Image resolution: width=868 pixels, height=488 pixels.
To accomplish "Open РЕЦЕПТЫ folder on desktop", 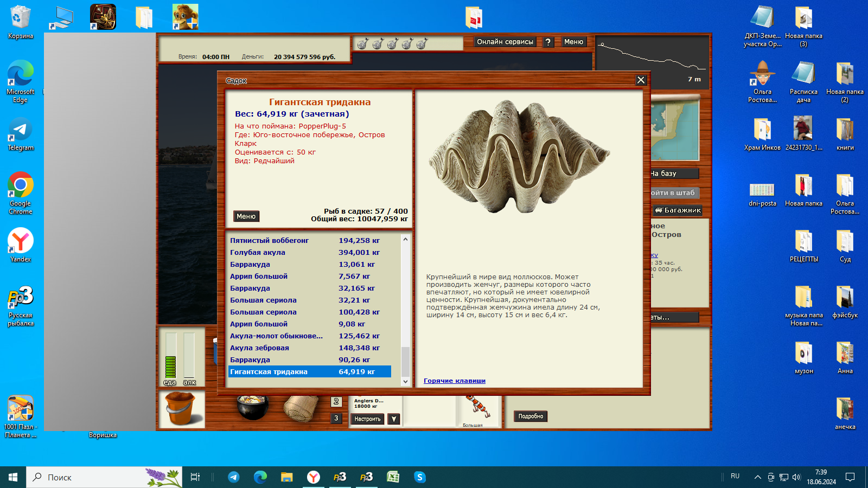I will click(803, 246).
